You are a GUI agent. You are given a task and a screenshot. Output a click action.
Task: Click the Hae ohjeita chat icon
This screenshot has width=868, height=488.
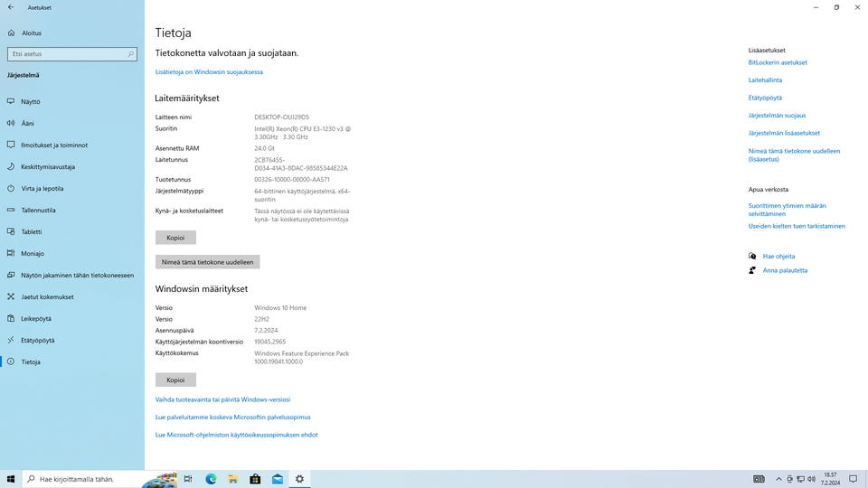(x=751, y=256)
